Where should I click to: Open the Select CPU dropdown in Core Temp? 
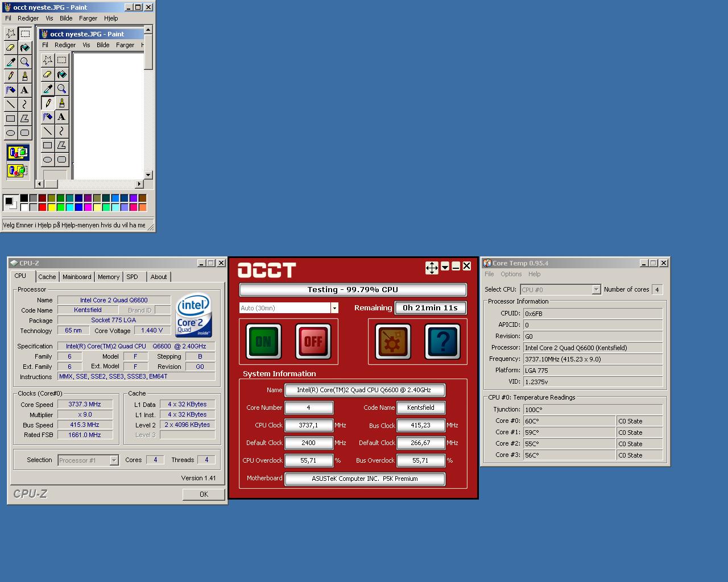pos(596,289)
